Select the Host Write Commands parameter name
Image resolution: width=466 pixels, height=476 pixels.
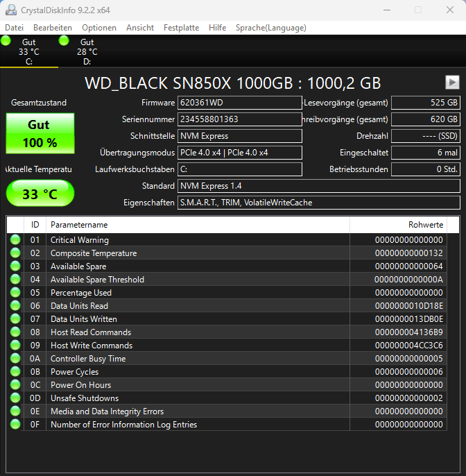(92, 346)
